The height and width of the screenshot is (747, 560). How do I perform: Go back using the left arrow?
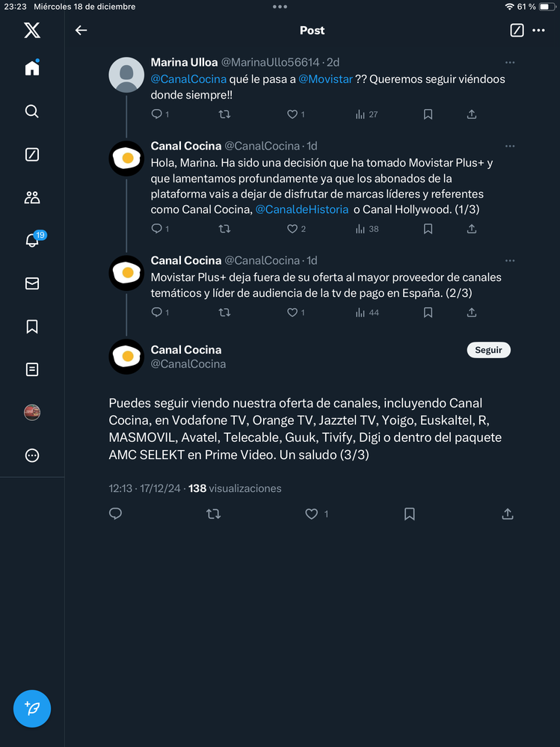(x=81, y=31)
